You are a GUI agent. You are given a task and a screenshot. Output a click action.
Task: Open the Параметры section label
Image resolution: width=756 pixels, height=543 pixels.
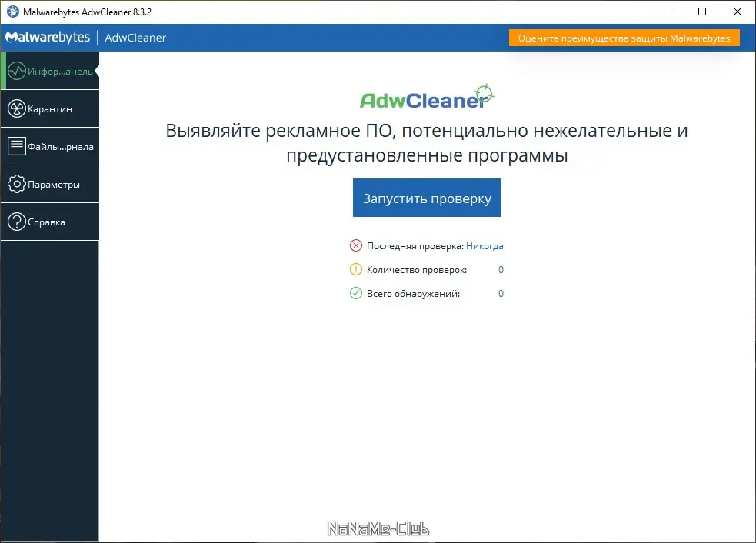pos(54,185)
